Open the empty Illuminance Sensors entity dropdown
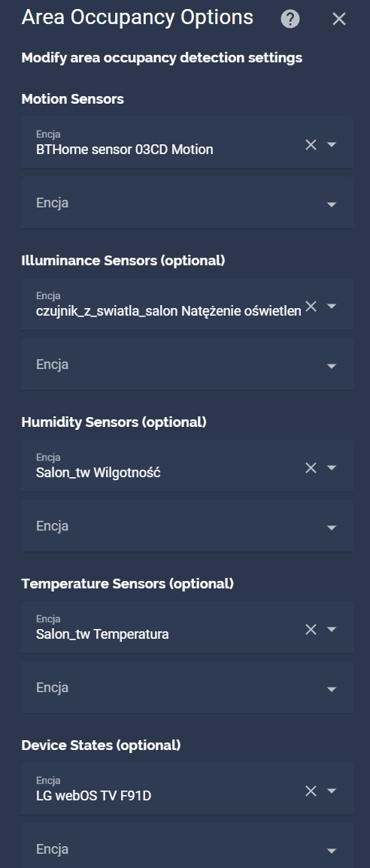The width and height of the screenshot is (370, 868). (187, 364)
